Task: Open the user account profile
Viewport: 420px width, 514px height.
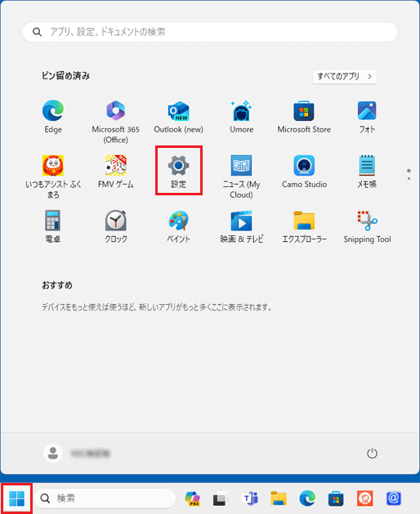Action: (x=77, y=454)
